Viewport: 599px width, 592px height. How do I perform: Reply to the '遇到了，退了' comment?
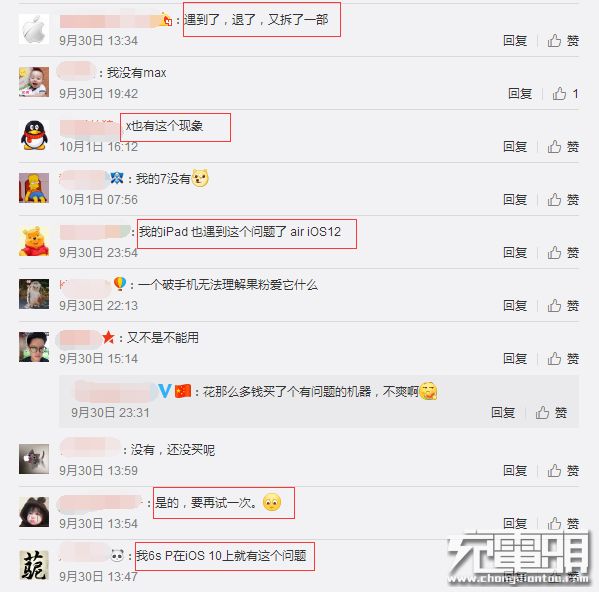coord(515,40)
